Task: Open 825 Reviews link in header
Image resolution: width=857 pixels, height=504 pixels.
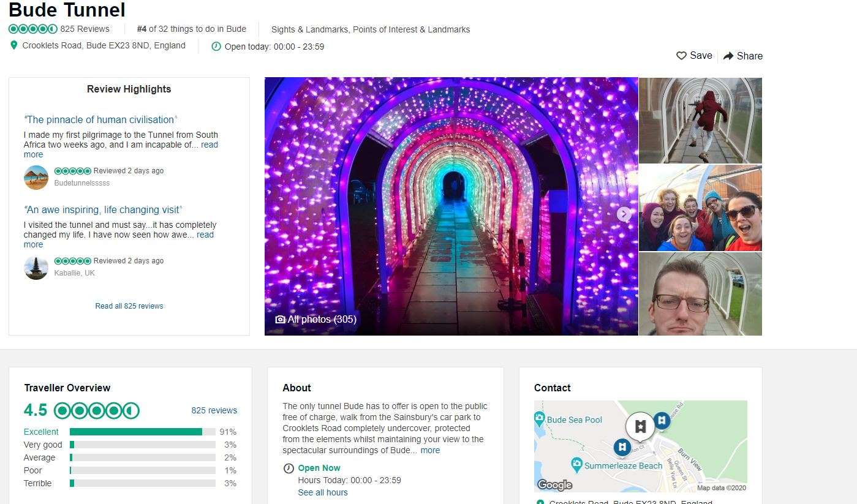Action: click(x=85, y=29)
